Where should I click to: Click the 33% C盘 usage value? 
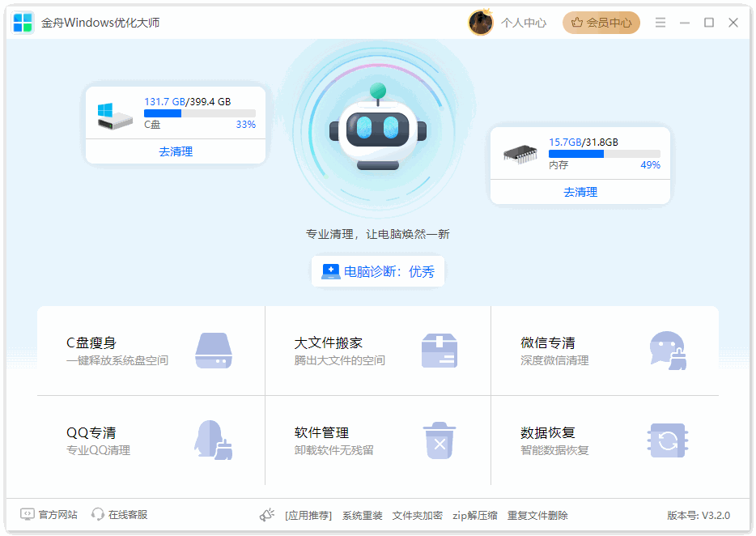point(246,125)
